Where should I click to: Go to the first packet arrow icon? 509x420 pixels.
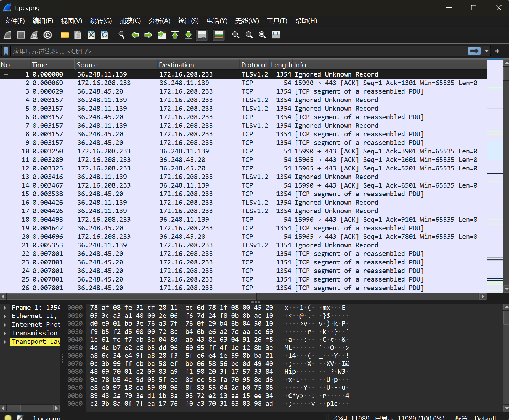point(175,35)
